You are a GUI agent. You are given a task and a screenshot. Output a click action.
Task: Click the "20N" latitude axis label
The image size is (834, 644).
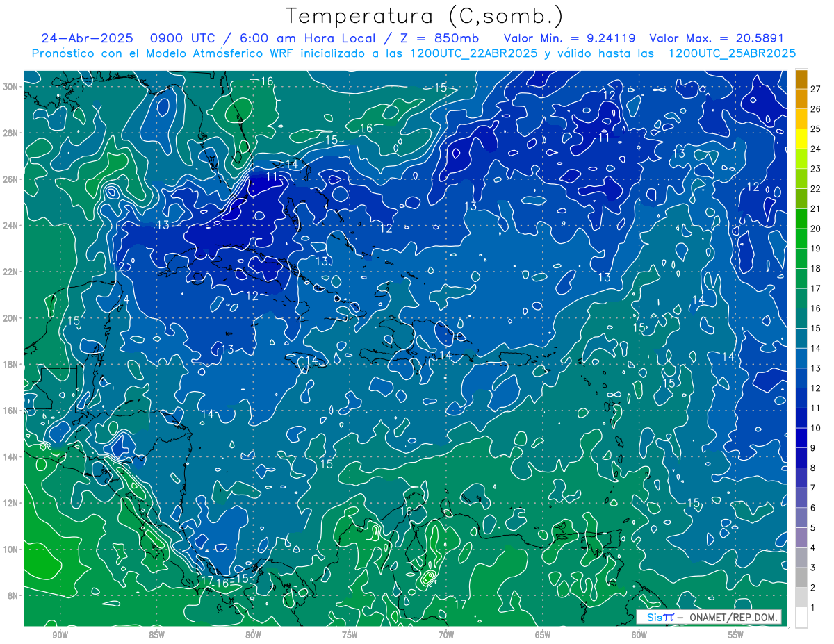pos(11,318)
